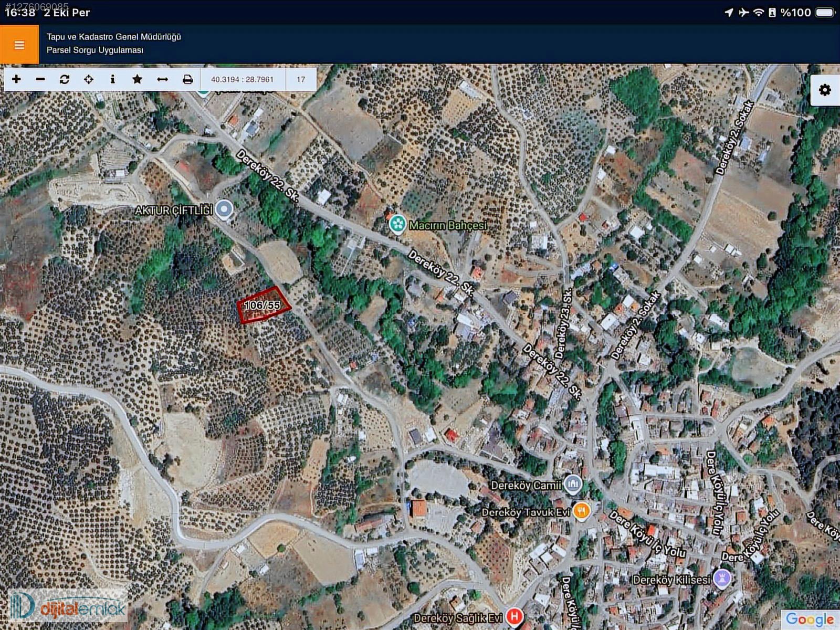Click the AKTUR ÇİFTLİĞİ label text
840x630 pixels.
tap(174, 211)
